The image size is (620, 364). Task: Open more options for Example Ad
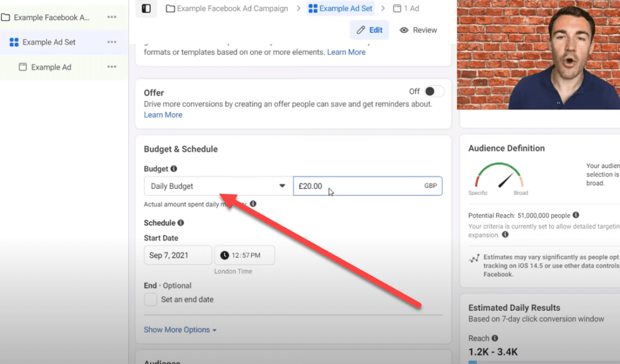tap(112, 67)
